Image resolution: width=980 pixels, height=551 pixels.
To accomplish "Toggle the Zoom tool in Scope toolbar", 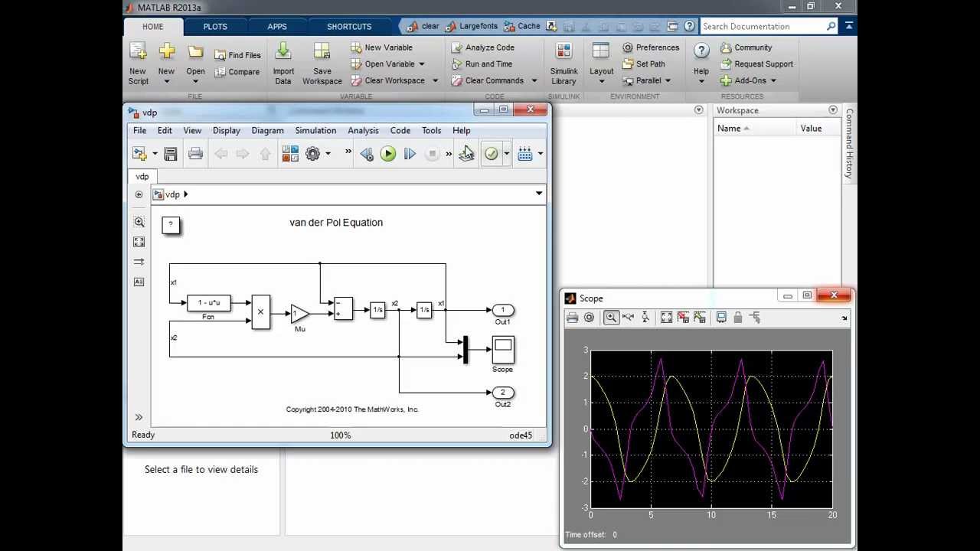I will tap(611, 318).
